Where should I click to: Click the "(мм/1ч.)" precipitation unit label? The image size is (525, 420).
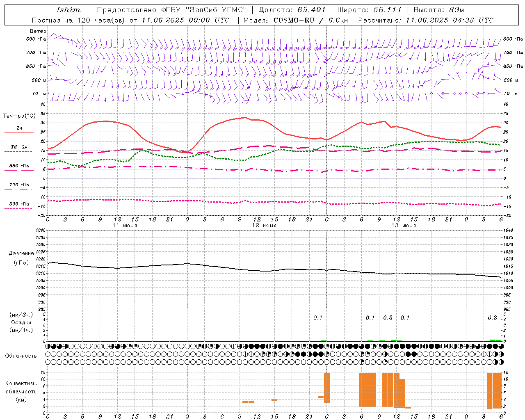[21, 330]
